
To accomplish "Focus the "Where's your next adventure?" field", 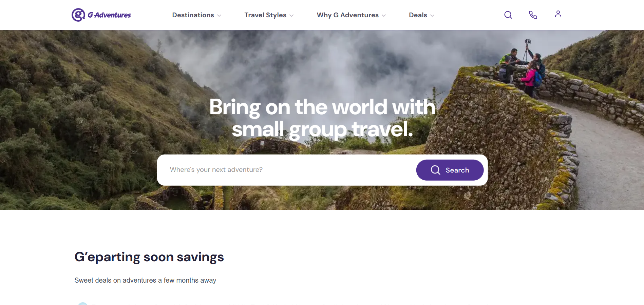I will pos(287,170).
